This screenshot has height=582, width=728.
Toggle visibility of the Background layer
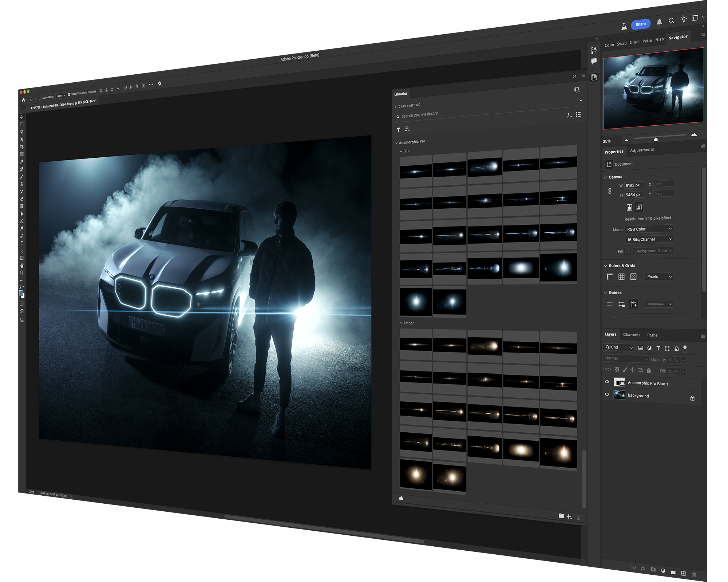[x=607, y=394]
